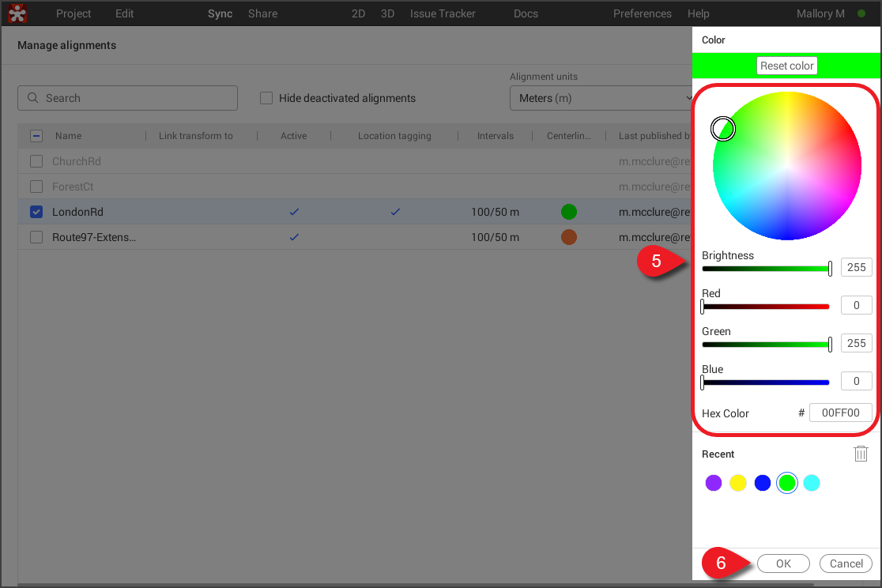Viewport: 882px width, 588px height.
Task: Open the Preferences menu
Action: pyautogui.click(x=642, y=13)
